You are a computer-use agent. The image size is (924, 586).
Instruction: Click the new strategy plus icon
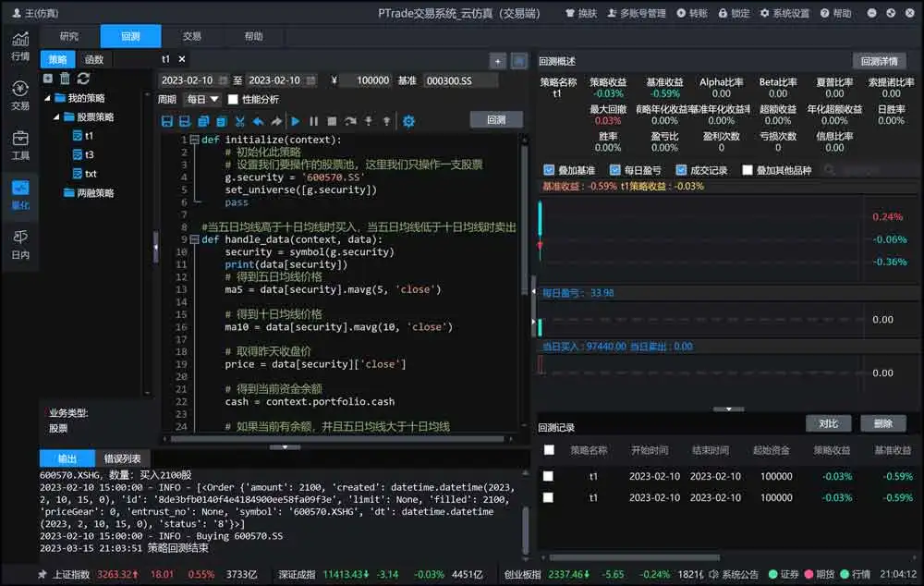tap(48, 79)
